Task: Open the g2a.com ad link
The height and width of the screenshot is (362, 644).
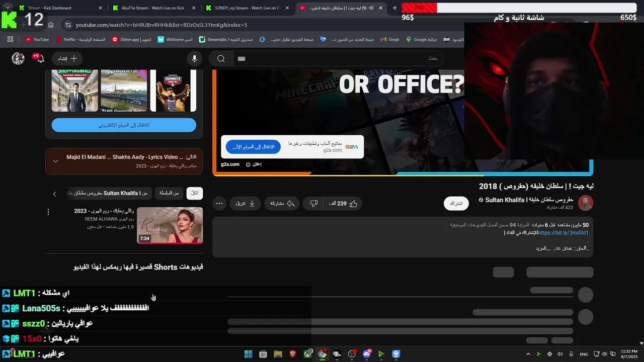Action: pyautogui.click(x=230, y=164)
